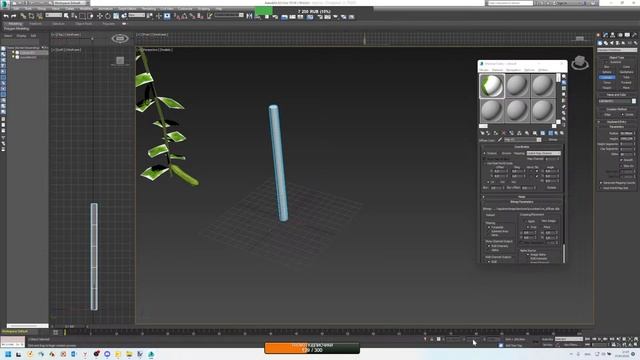Screen dimensions: 640x360
Task: Switch to the Freeform ribbon tab
Action: pyautogui.click(x=36, y=24)
